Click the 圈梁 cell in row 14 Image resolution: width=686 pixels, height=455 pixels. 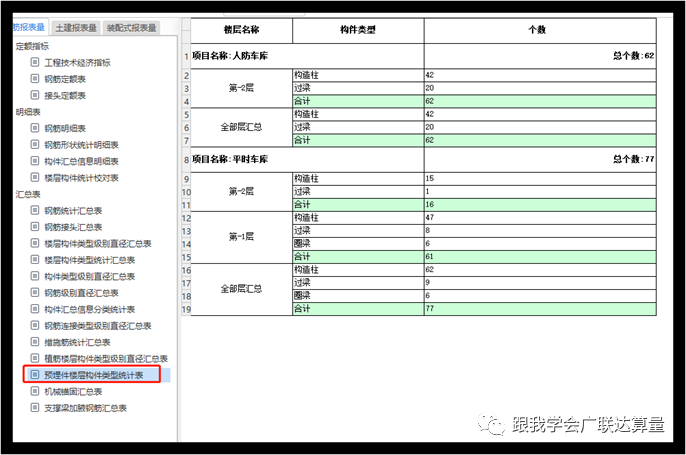tap(358, 244)
